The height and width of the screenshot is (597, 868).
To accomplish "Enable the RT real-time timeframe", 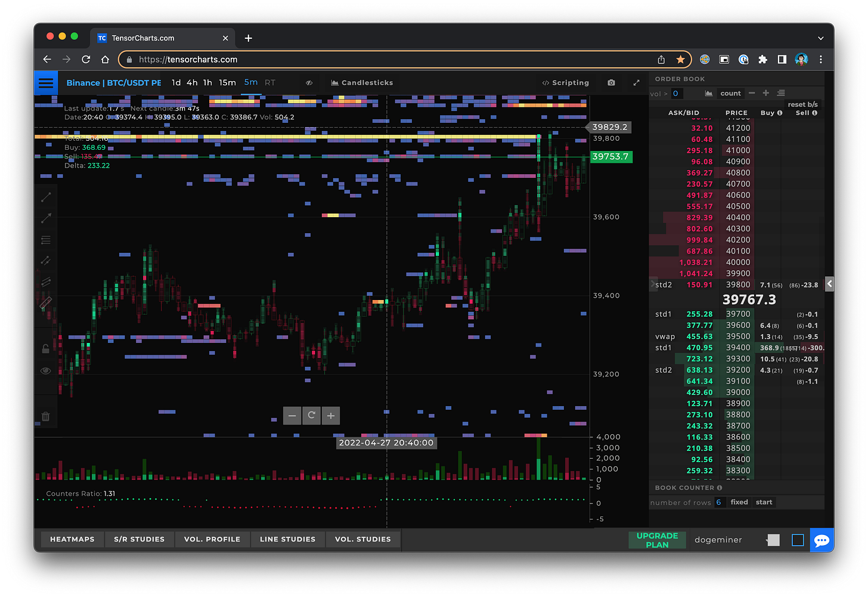I will (x=270, y=83).
